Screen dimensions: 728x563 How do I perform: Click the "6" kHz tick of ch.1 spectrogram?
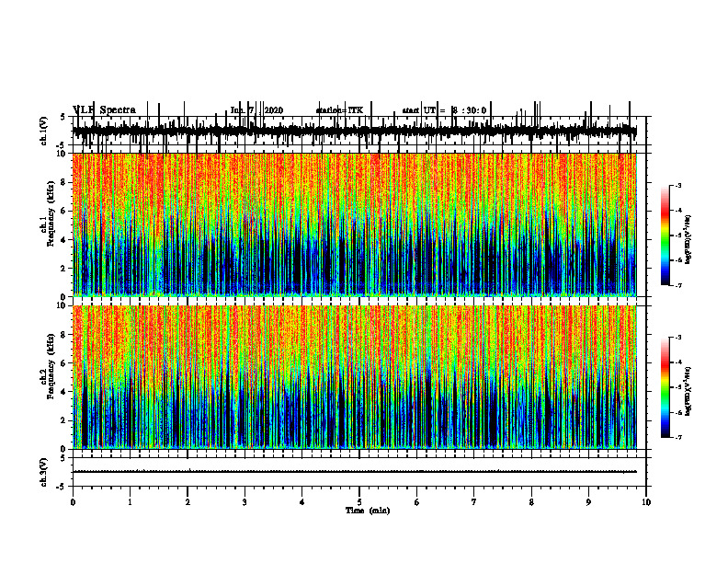pos(64,212)
